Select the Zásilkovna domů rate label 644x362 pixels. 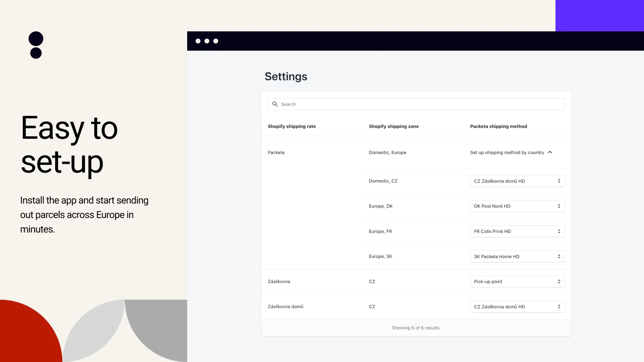click(x=285, y=307)
